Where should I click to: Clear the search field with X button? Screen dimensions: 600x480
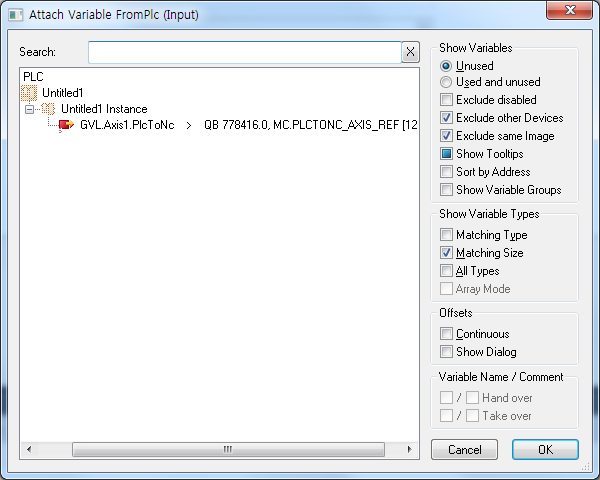(x=410, y=52)
